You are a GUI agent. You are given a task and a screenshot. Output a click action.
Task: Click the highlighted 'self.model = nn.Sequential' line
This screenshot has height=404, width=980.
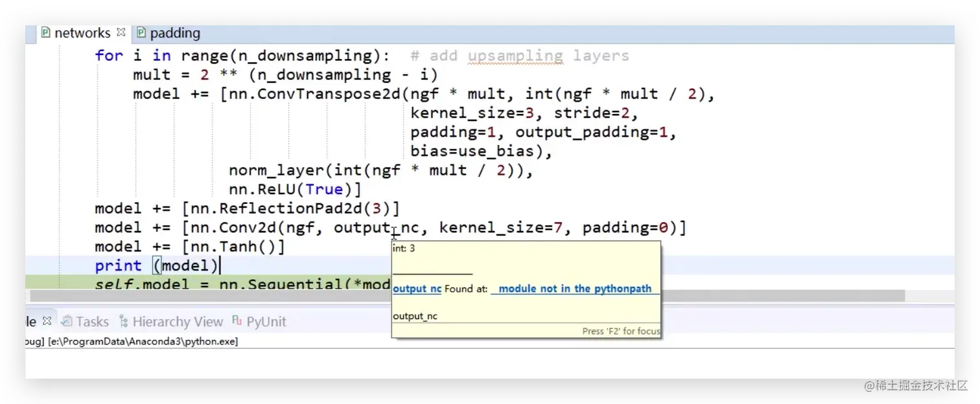point(242,284)
